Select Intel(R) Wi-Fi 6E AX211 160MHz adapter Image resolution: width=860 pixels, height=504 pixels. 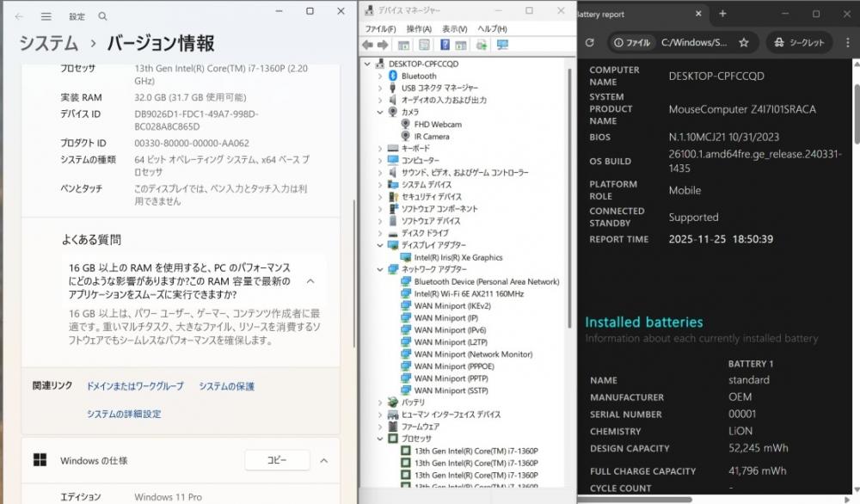[x=469, y=293]
